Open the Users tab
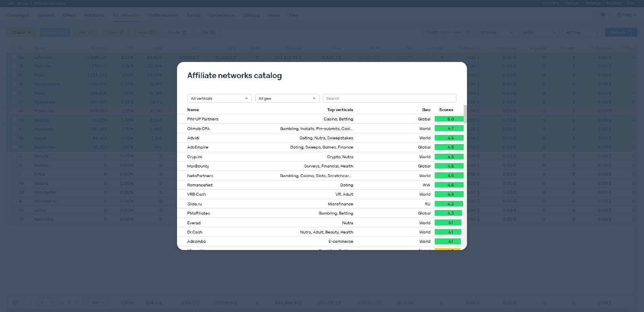This screenshot has height=312, width=644. (274, 15)
